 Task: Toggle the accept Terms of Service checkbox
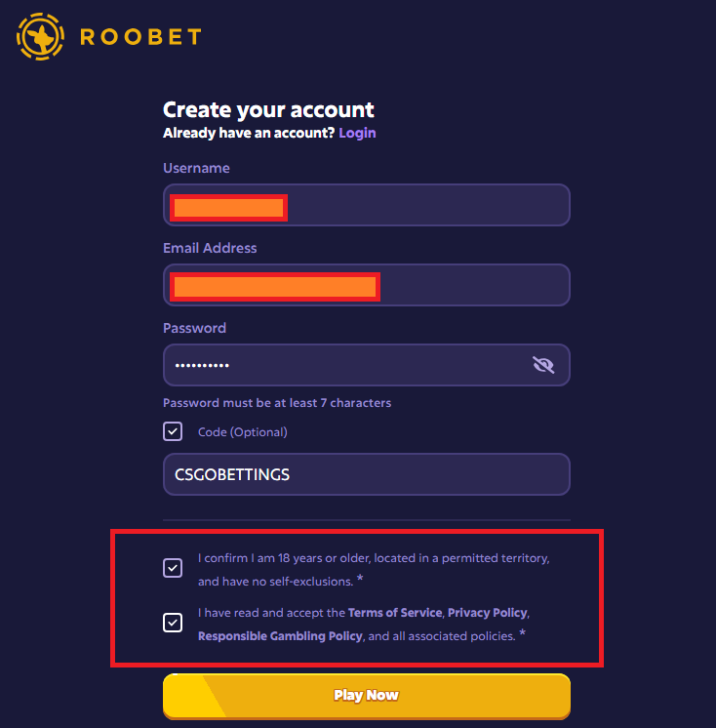(x=173, y=623)
